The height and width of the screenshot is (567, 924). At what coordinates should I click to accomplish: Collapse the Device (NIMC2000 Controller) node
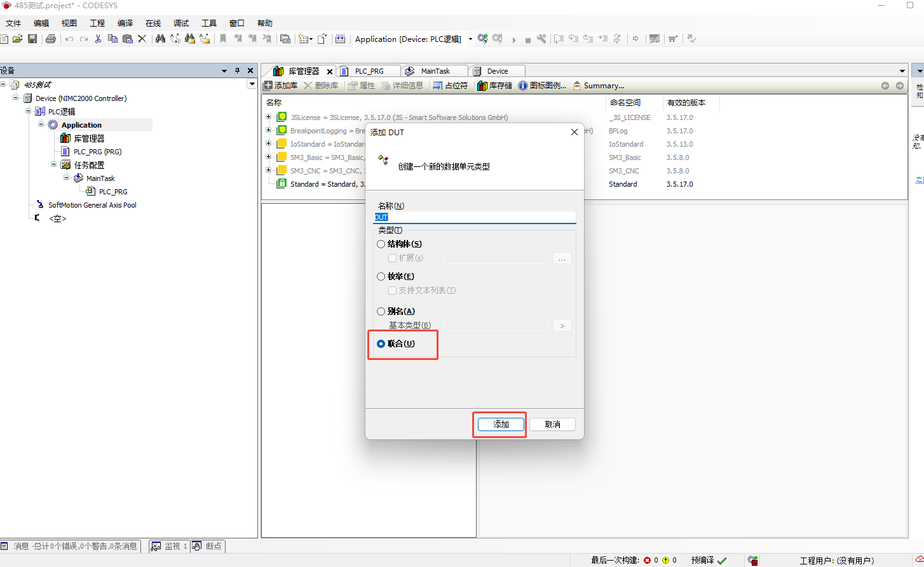tap(15, 98)
